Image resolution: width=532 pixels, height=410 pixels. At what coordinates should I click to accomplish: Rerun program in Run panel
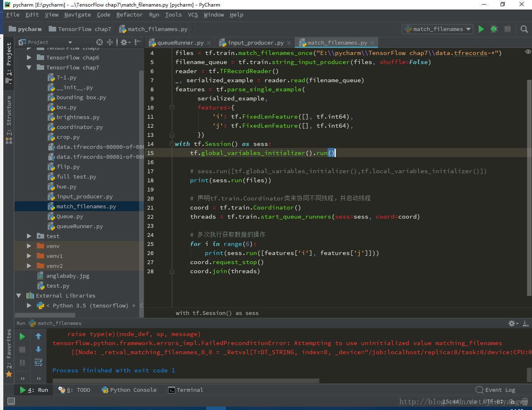coord(22,336)
